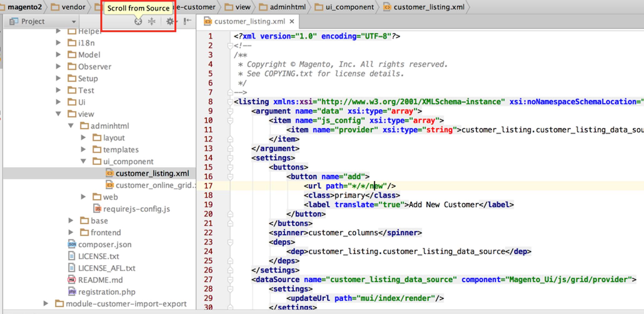
Task: Hide the Project tool window via sidebar icon
Action: [187, 21]
